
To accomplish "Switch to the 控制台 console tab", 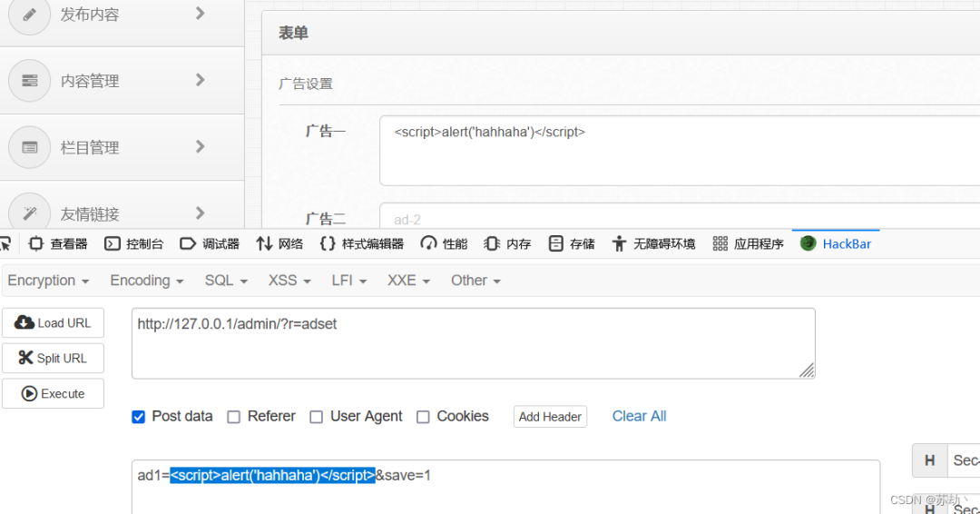I will (x=133, y=244).
